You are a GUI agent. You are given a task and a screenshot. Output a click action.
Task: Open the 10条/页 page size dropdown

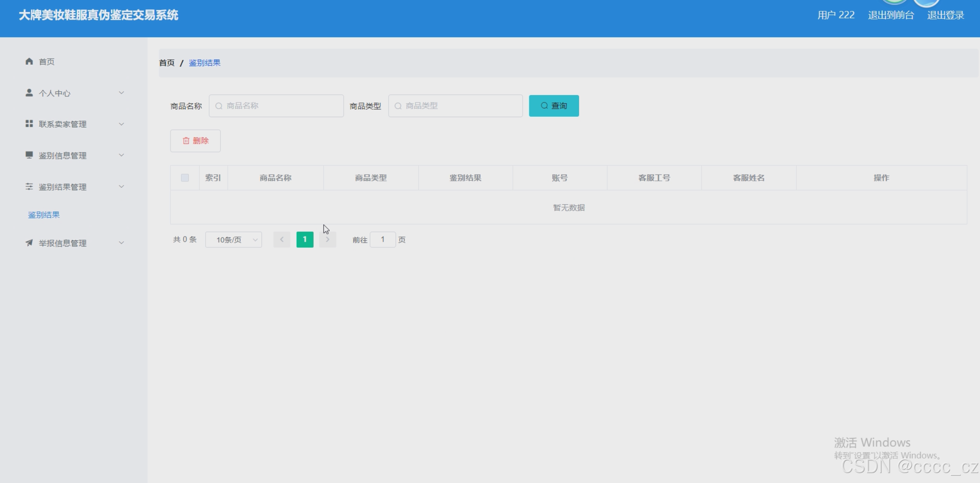coord(233,240)
